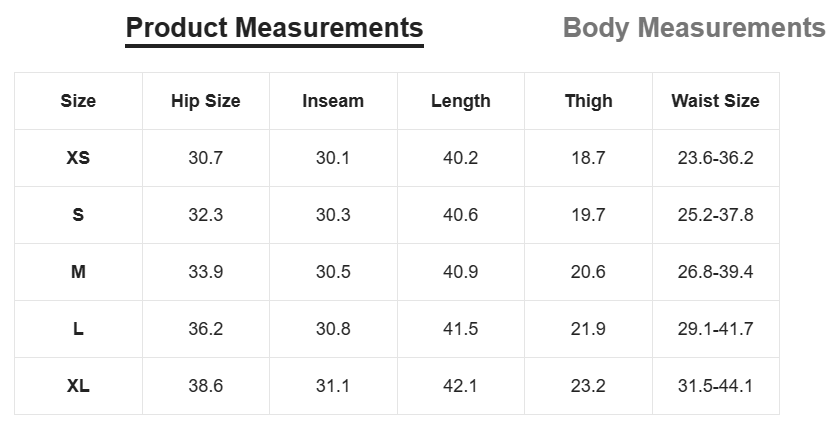Click the M thigh value 20.6
Screen dimensions: 834x429
coord(588,272)
